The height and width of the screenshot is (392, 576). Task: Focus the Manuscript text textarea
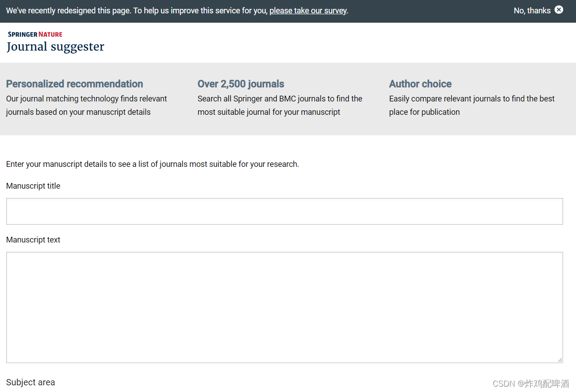click(284, 307)
